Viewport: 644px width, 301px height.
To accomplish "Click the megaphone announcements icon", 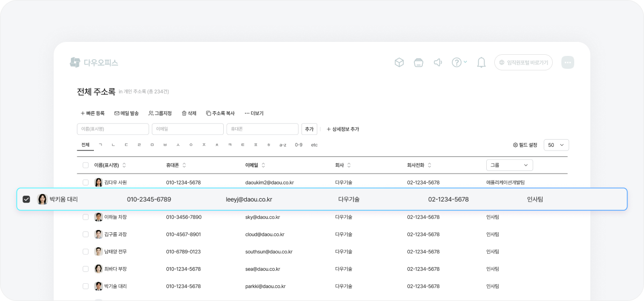I will click(437, 62).
